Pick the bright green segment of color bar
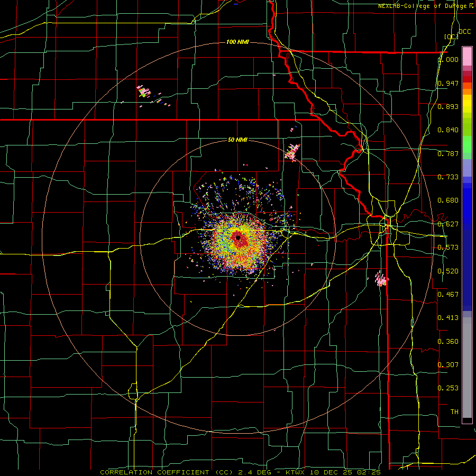This screenshot has width=476, height=476. click(x=467, y=144)
